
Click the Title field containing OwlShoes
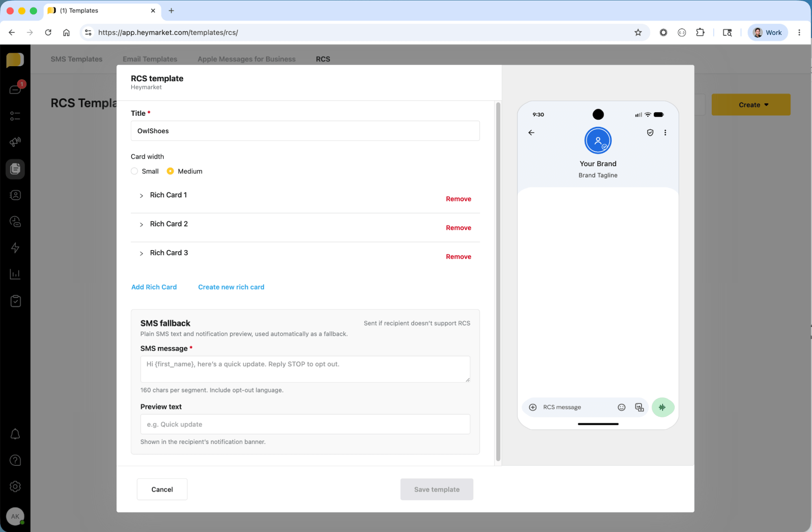point(305,131)
